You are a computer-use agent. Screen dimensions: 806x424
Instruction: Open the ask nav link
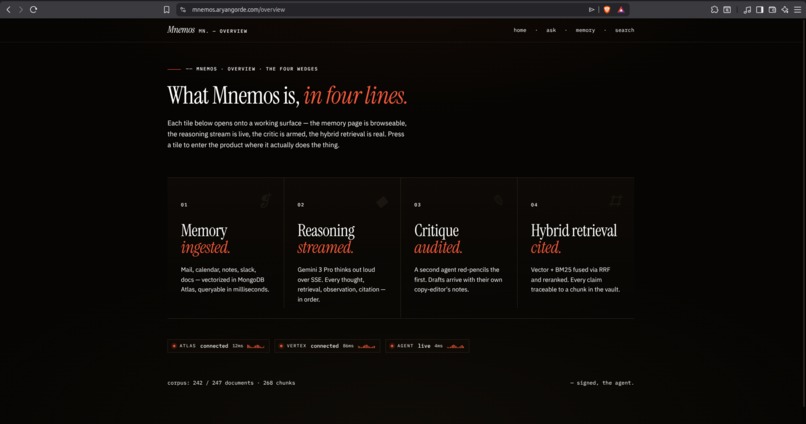coord(551,30)
